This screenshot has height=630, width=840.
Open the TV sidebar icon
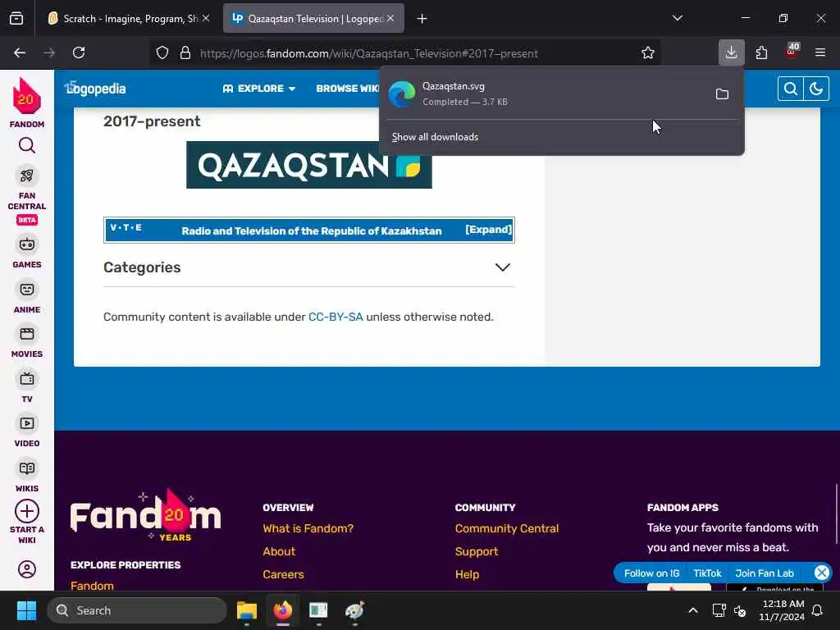tap(27, 379)
